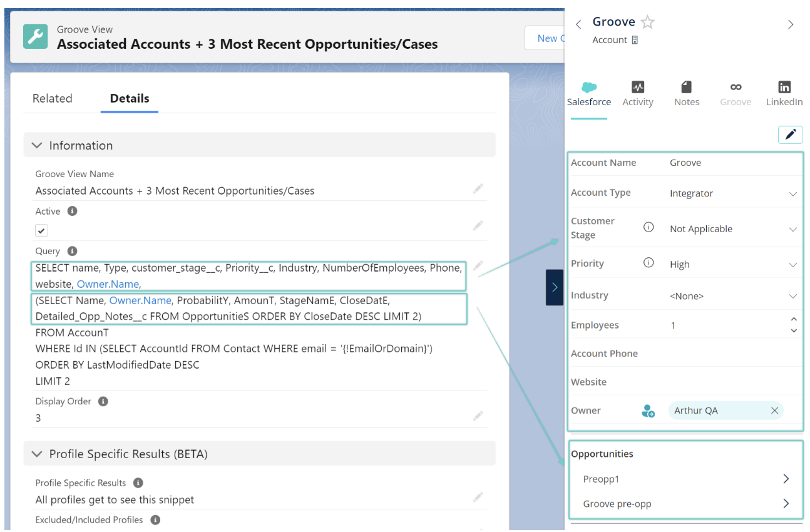Click the Groove View wrench icon
Image resolution: width=810 pixels, height=532 pixels.
[36, 36]
